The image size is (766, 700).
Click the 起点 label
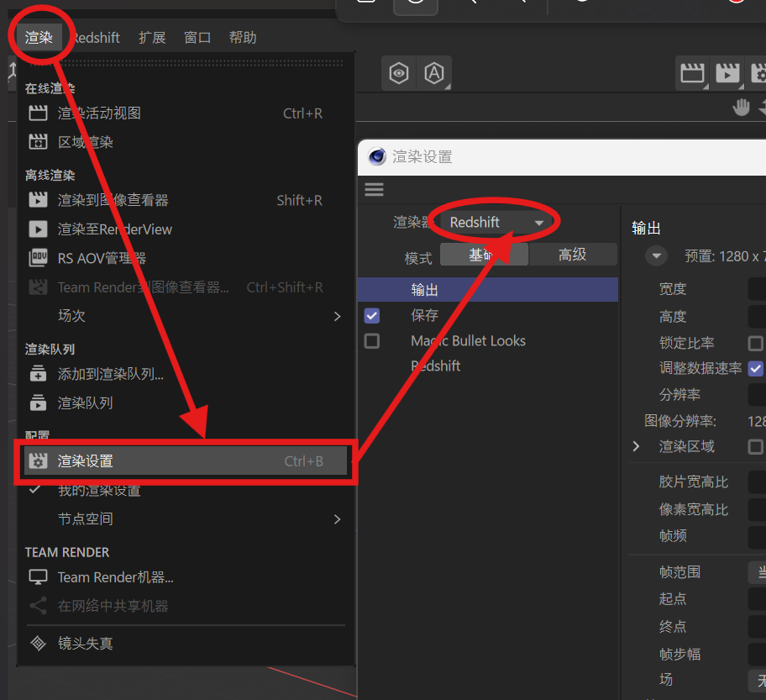(x=673, y=599)
